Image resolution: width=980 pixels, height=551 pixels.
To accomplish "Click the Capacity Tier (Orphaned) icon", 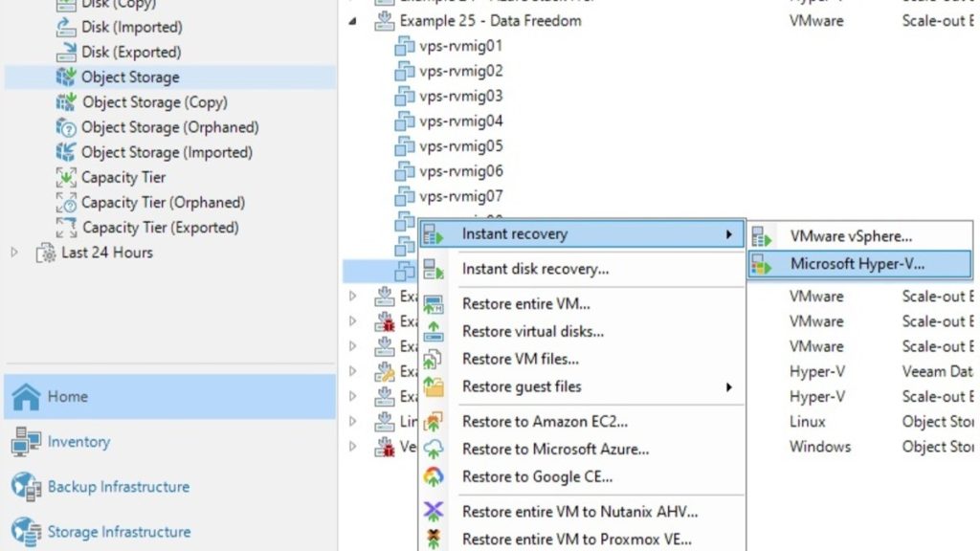I will pos(66,203).
